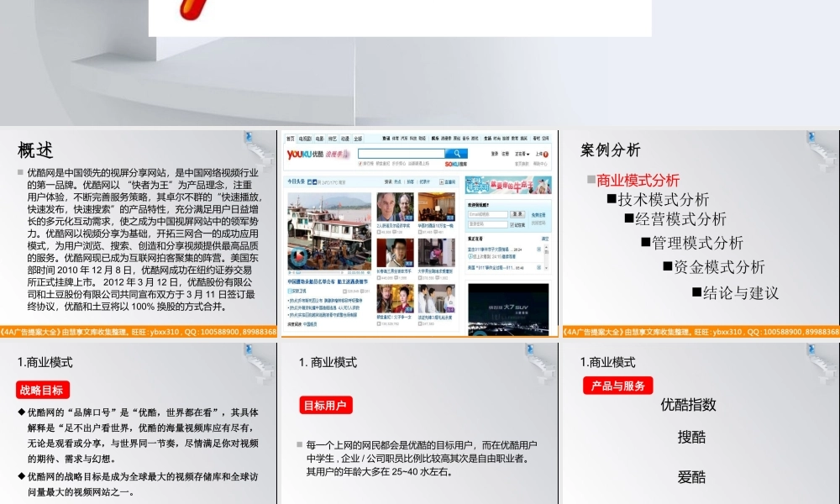The image size is (840, 504).
Task: Select the 综艺 tab on the Youku page
Action: 333,139
